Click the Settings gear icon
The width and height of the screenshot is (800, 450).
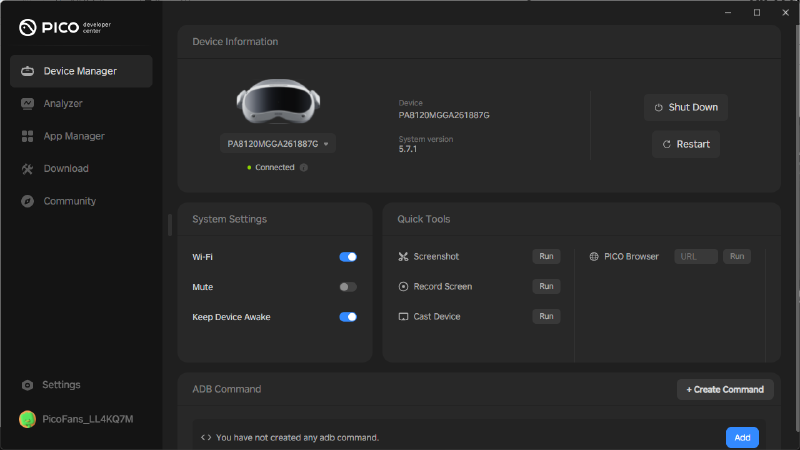28,385
